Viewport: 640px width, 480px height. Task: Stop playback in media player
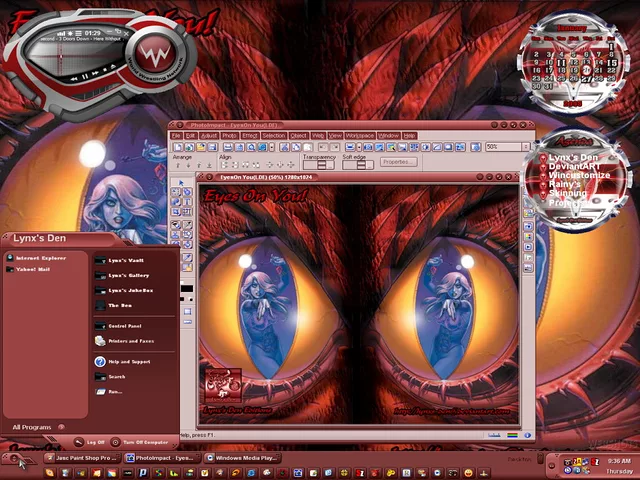point(105,70)
